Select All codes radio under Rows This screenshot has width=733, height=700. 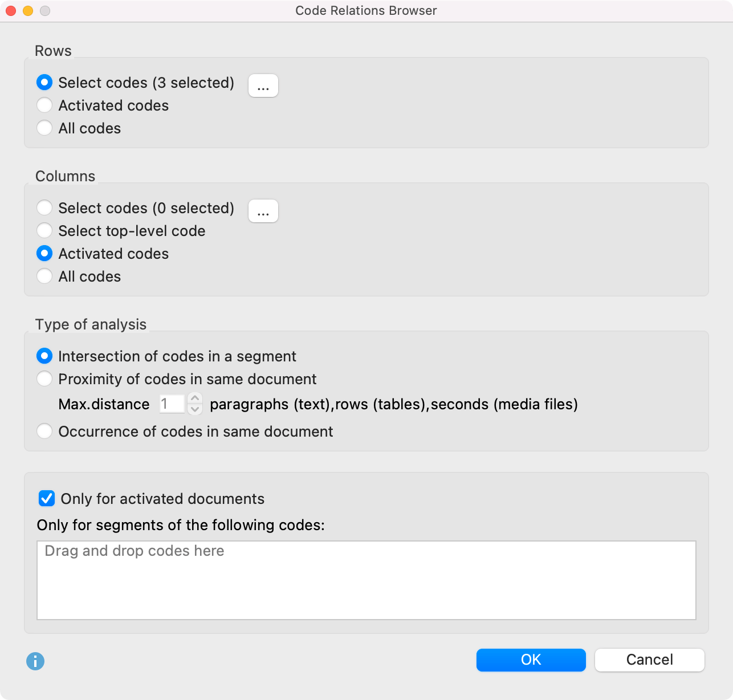coord(44,128)
